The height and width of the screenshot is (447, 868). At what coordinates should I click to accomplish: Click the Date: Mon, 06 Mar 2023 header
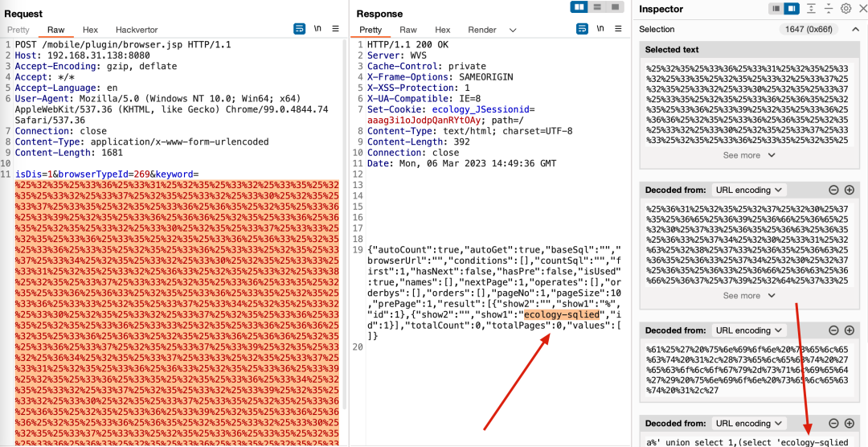[461, 163]
